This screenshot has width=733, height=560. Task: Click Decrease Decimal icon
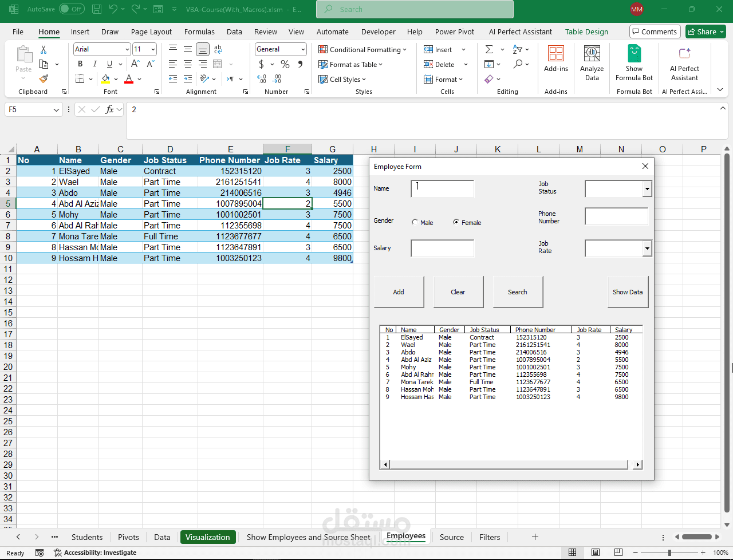[x=277, y=79]
